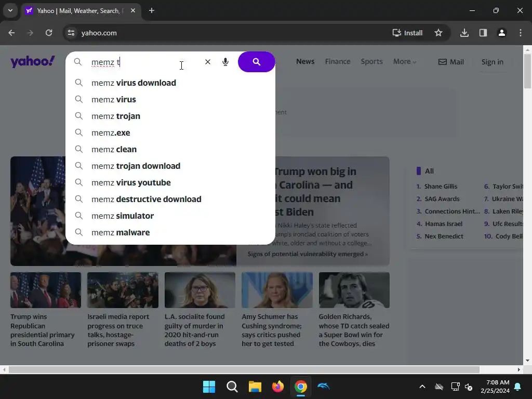Launch Firefox from the taskbar
Screen dimensions: 532x399
tap(278, 387)
